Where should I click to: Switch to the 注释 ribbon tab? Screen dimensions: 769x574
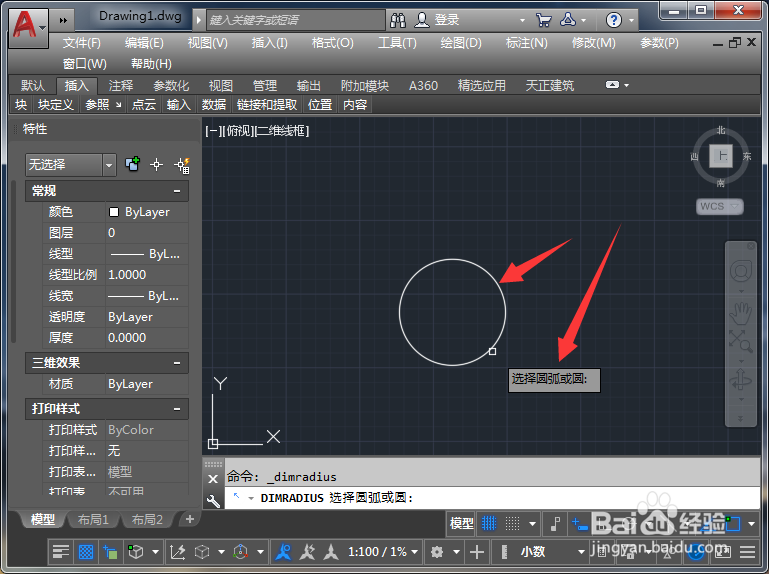[121, 85]
